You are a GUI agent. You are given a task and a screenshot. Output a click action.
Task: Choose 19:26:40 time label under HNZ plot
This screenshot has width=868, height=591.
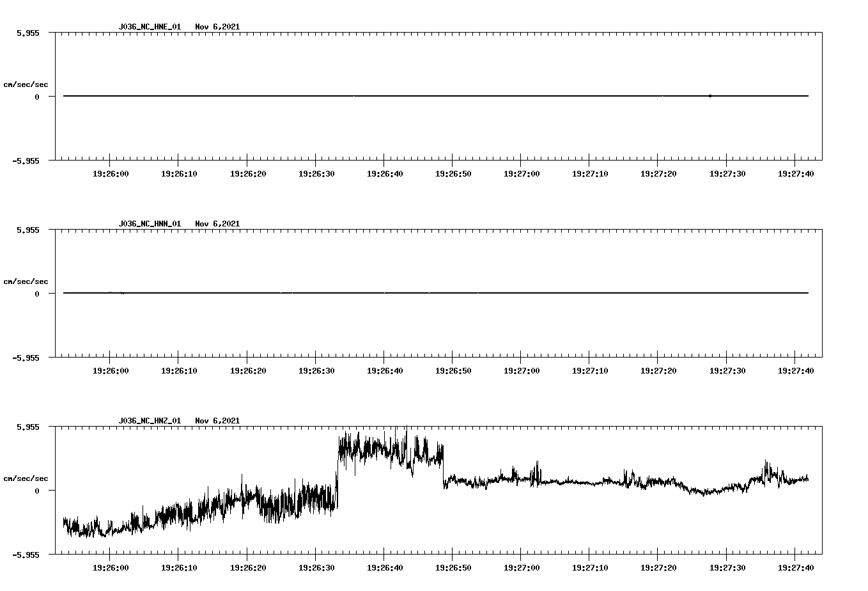click(x=384, y=567)
